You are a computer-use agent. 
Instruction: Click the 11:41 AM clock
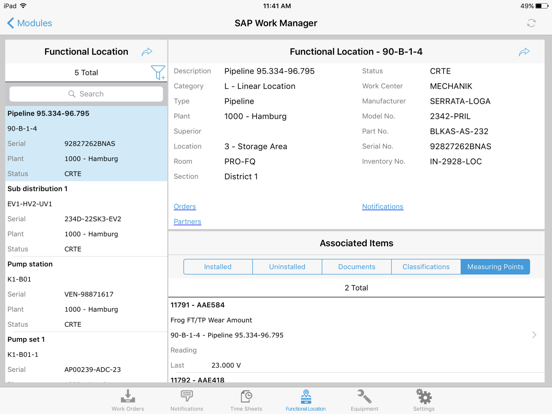click(x=277, y=6)
